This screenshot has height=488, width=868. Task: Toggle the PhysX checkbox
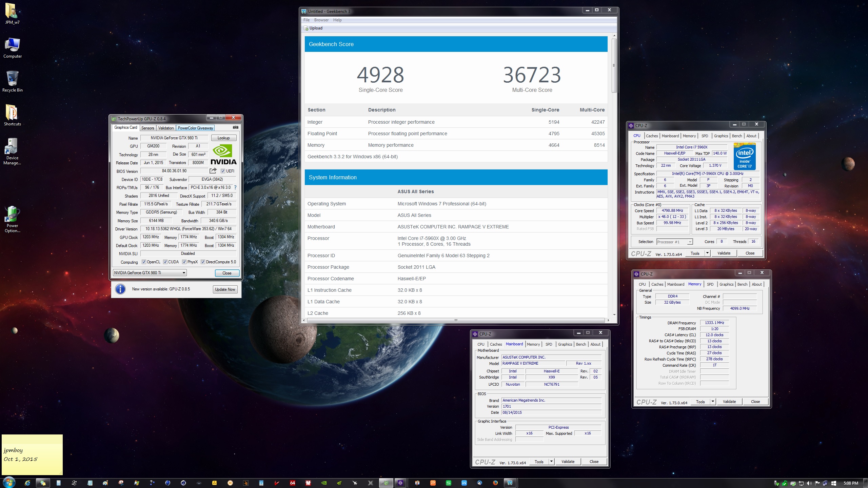pos(184,262)
